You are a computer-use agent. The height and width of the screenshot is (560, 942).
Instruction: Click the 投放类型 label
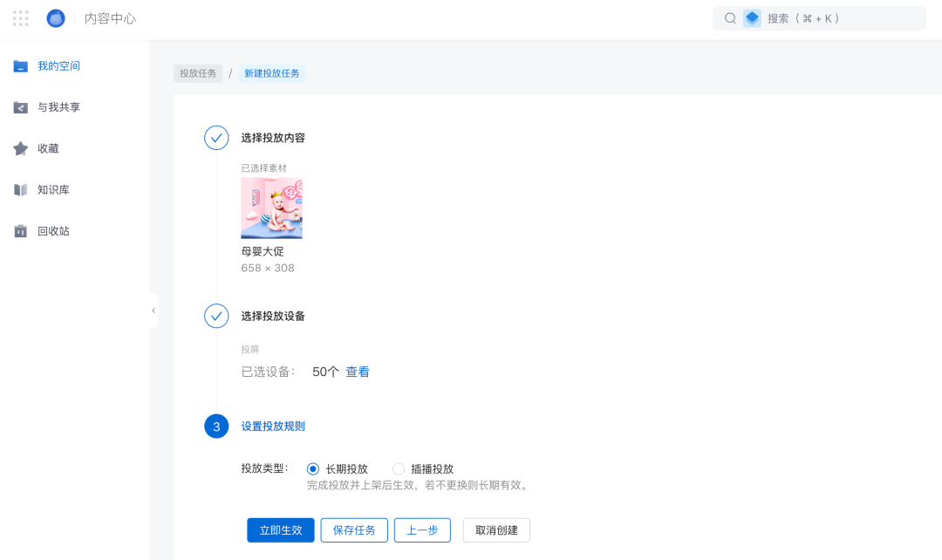[265, 468]
